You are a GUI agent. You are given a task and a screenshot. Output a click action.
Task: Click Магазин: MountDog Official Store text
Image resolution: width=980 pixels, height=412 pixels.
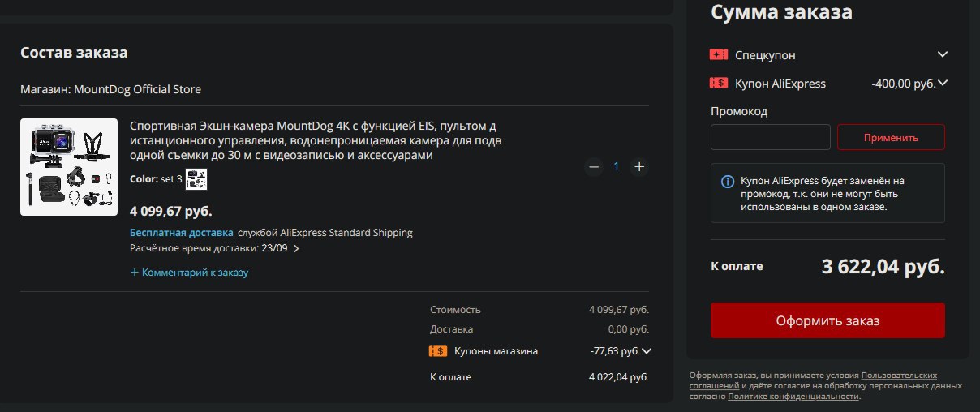(110, 89)
